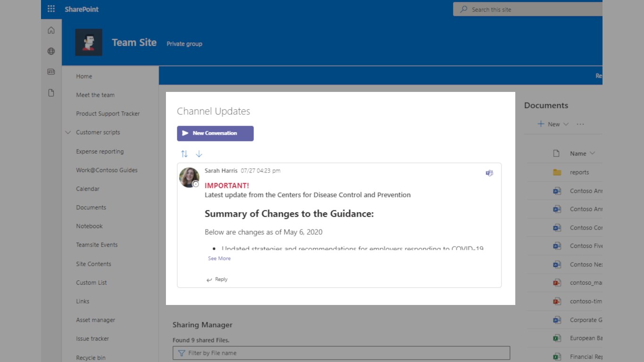Click the My files page icon
This screenshot has width=644, height=362.
pos(51,93)
